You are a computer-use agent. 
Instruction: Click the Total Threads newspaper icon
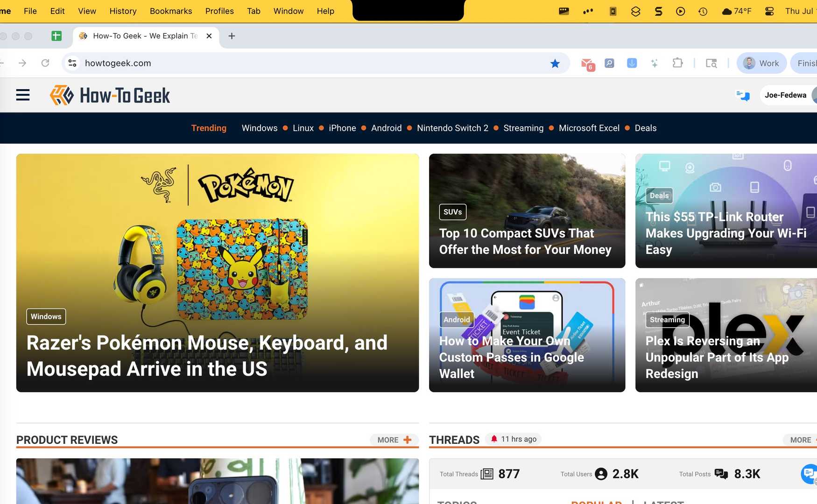click(487, 474)
